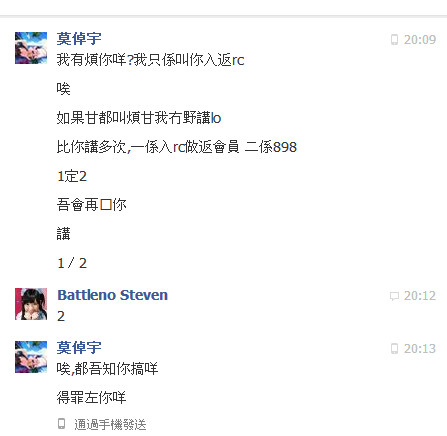Screen dimensions: 447x436
Task: Click the chat bubble icon beside 20:12
Action: [x=394, y=296]
